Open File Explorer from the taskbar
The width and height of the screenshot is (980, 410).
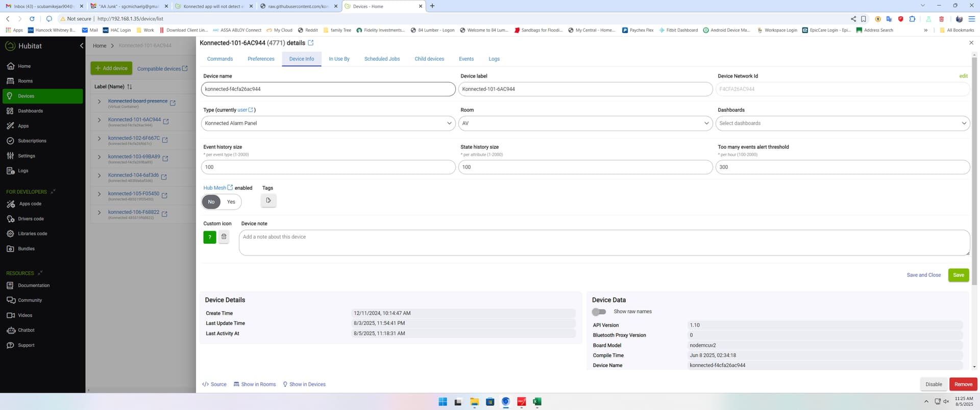click(x=474, y=402)
